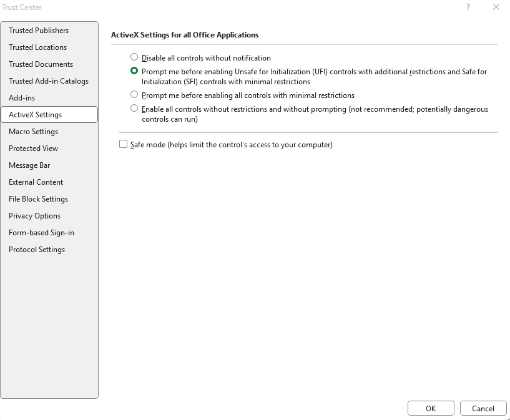
Task: Confirm changes with the OK button
Action: tap(431, 408)
